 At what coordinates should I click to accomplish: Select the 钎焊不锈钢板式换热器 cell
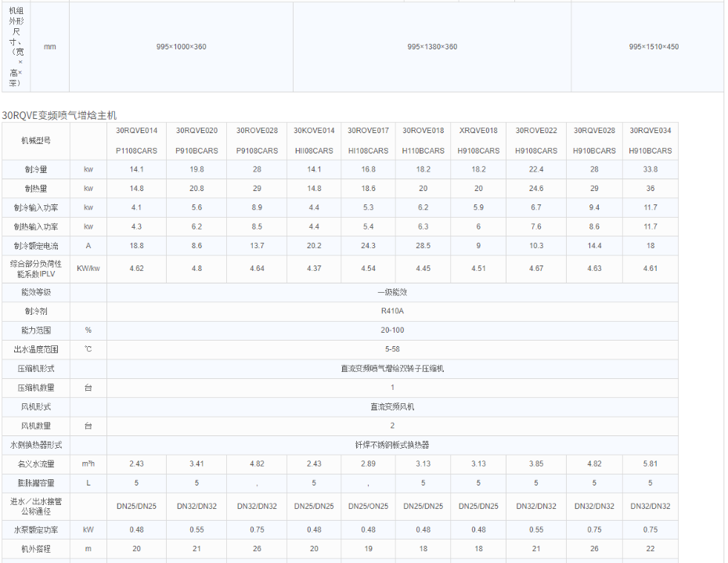pos(393,445)
